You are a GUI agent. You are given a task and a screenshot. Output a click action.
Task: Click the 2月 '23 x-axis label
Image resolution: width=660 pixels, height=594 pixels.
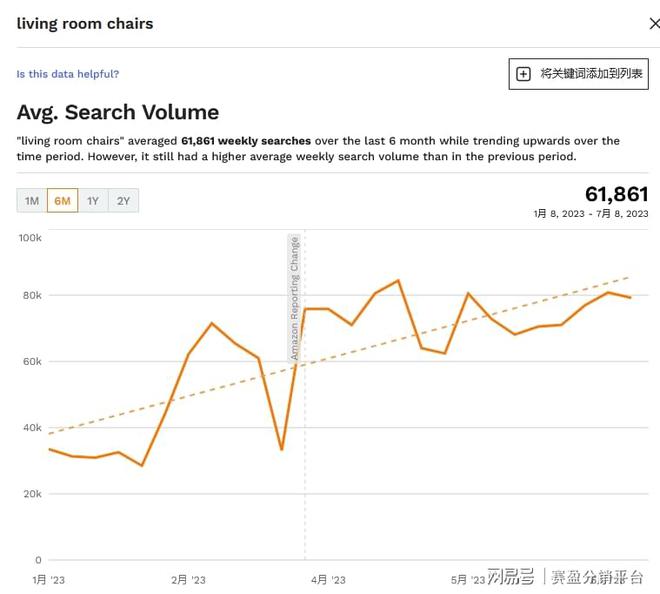[x=188, y=580]
